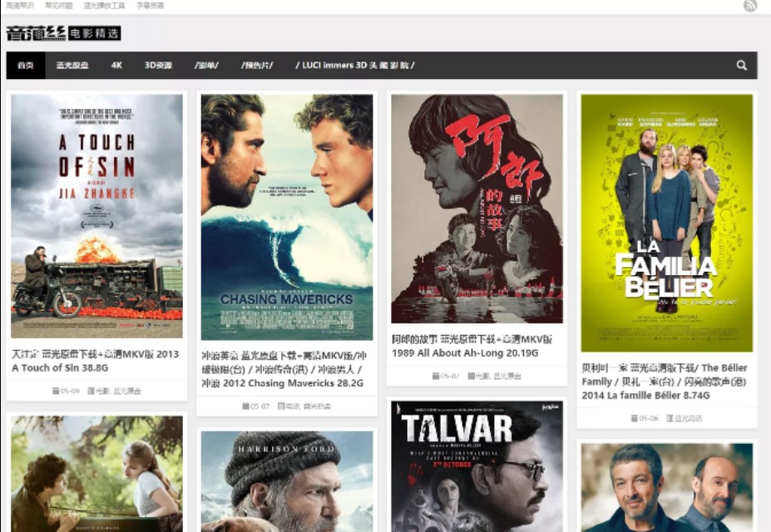Open the search magnifier icon in navigation bar
The height and width of the screenshot is (532, 771).
pos(742,66)
